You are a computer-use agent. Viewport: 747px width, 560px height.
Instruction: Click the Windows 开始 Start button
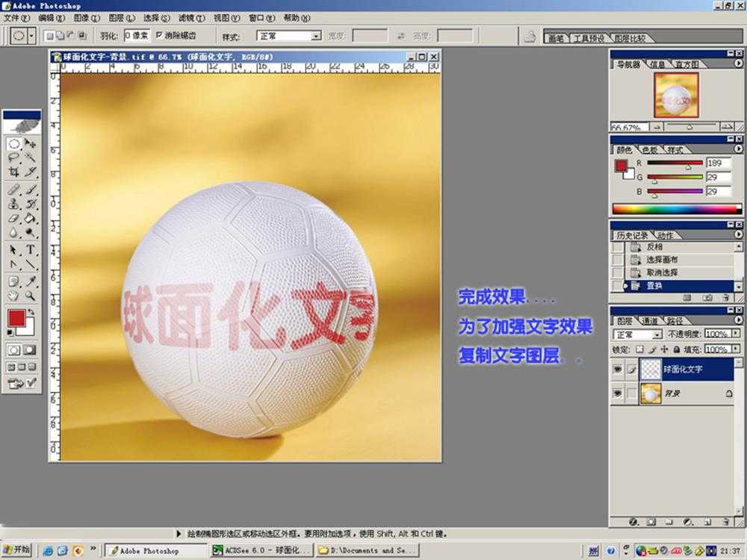[x=17, y=550]
